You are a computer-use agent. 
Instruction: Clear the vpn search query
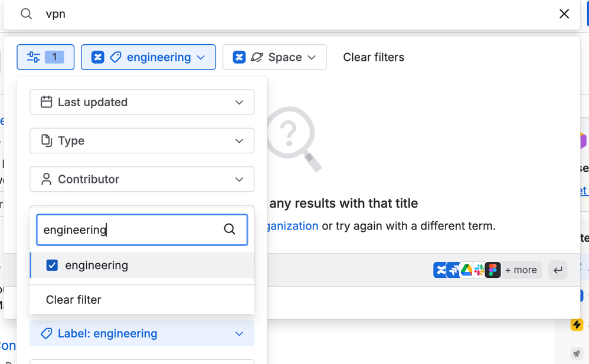(564, 14)
